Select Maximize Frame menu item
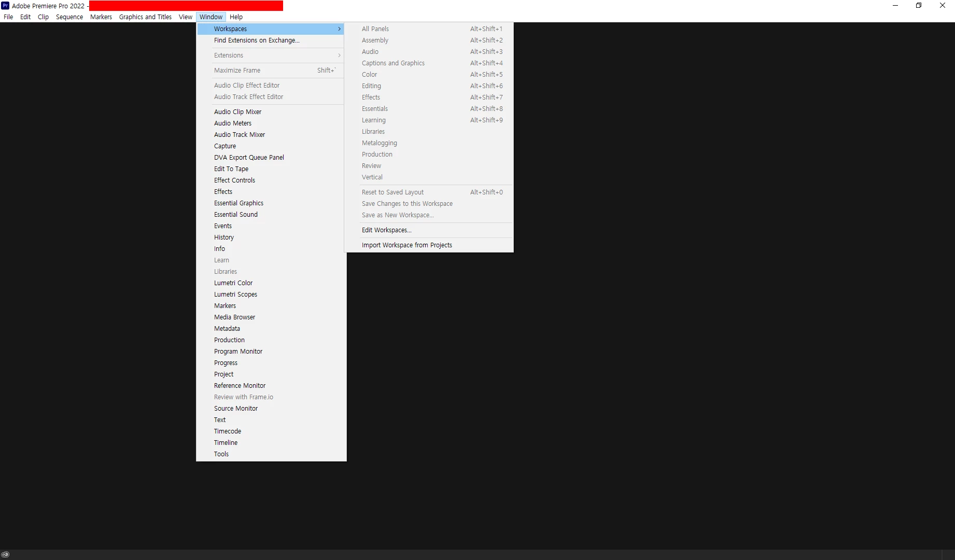This screenshot has width=955, height=560. (271, 71)
